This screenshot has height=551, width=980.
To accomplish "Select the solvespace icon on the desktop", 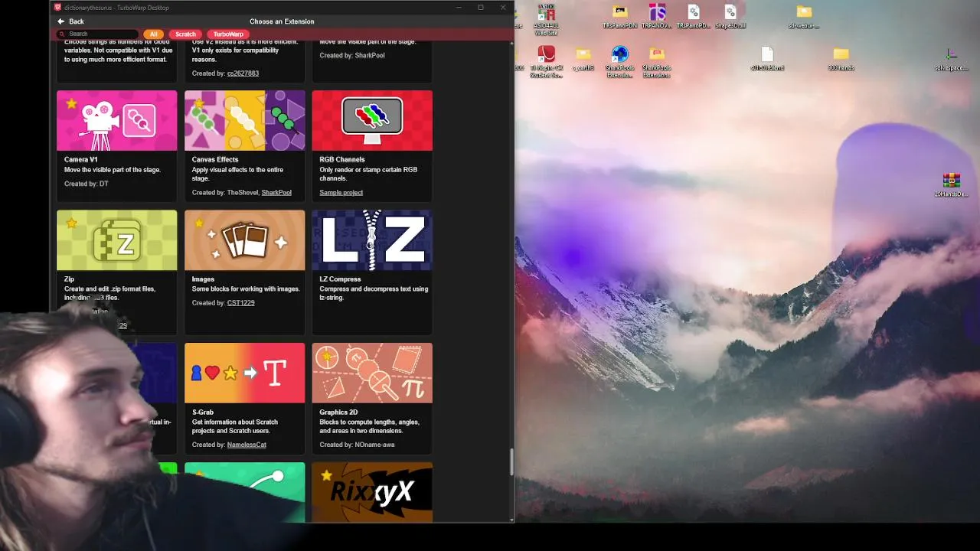I will (x=952, y=59).
